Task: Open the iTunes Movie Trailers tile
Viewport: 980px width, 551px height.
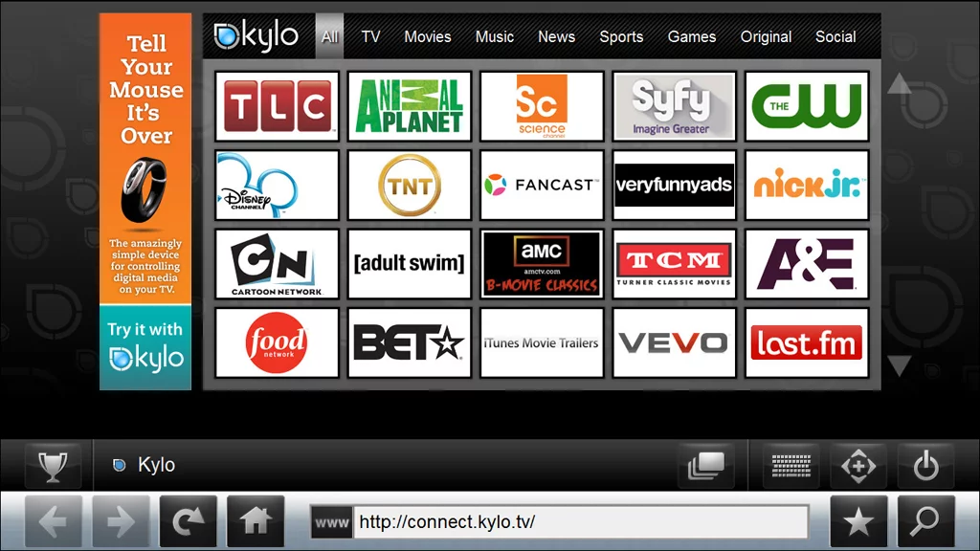Action: coord(542,342)
